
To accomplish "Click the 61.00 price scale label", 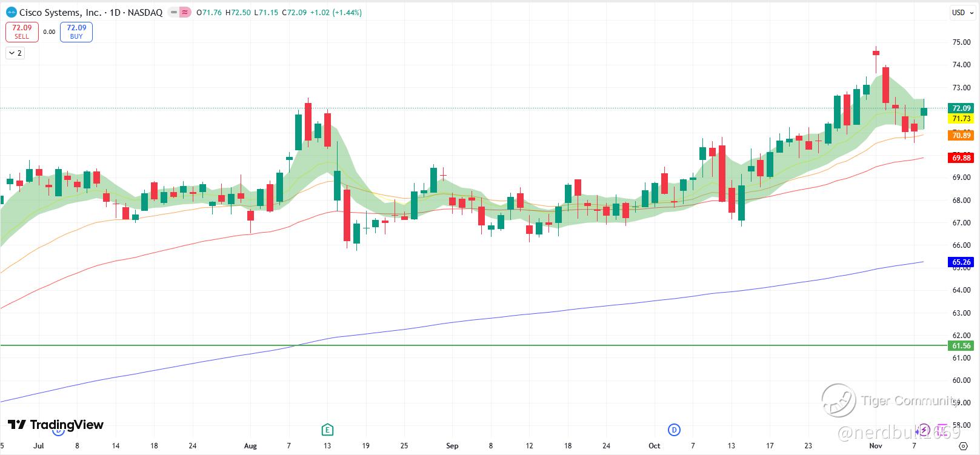I will (962, 358).
